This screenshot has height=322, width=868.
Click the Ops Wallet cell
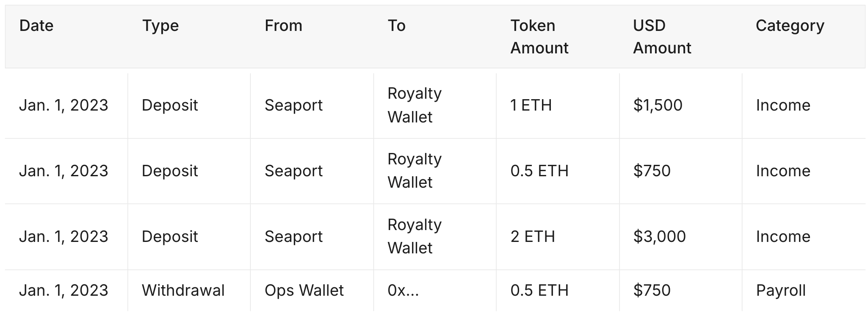click(x=304, y=290)
